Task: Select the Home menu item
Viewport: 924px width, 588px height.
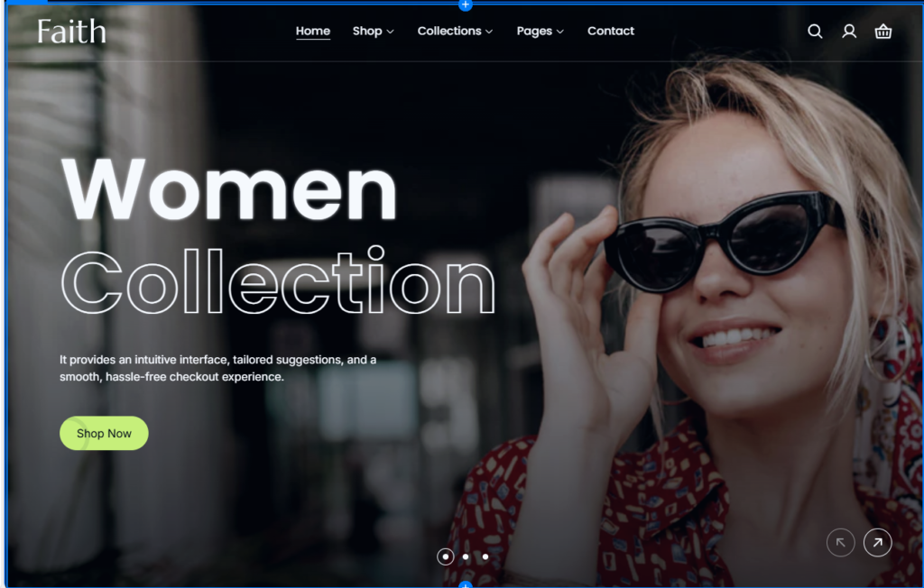Action: point(313,32)
